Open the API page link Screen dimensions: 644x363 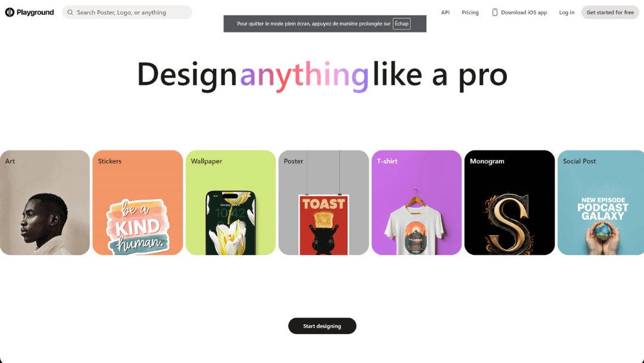[445, 13]
